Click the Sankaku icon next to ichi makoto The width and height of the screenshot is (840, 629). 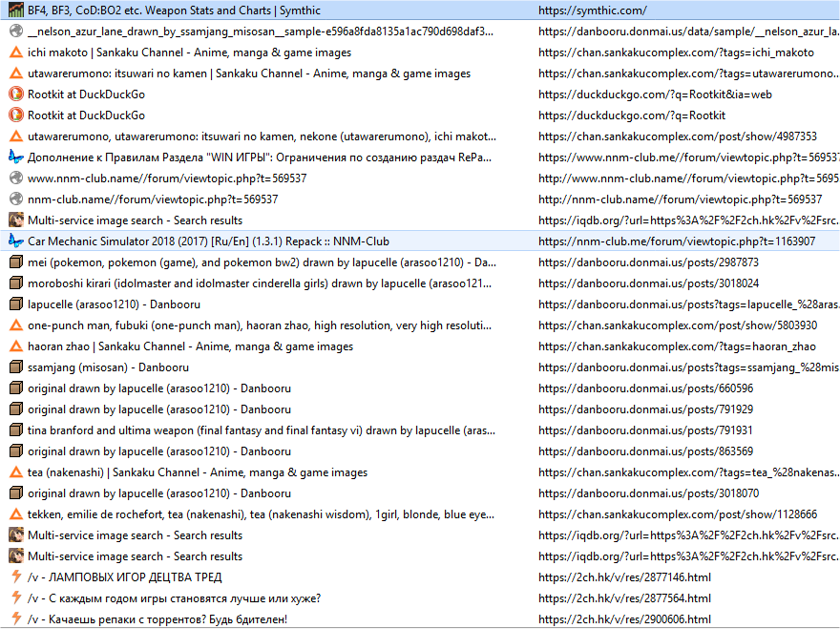coord(16,52)
